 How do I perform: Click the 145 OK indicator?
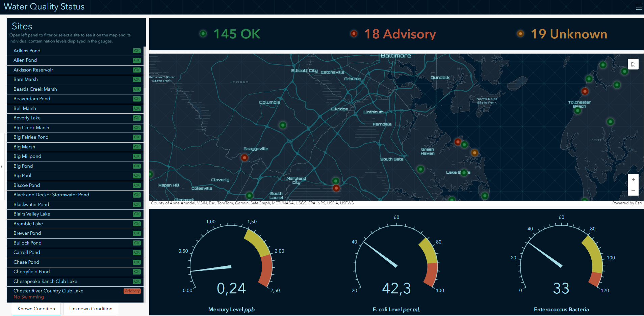(230, 34)
